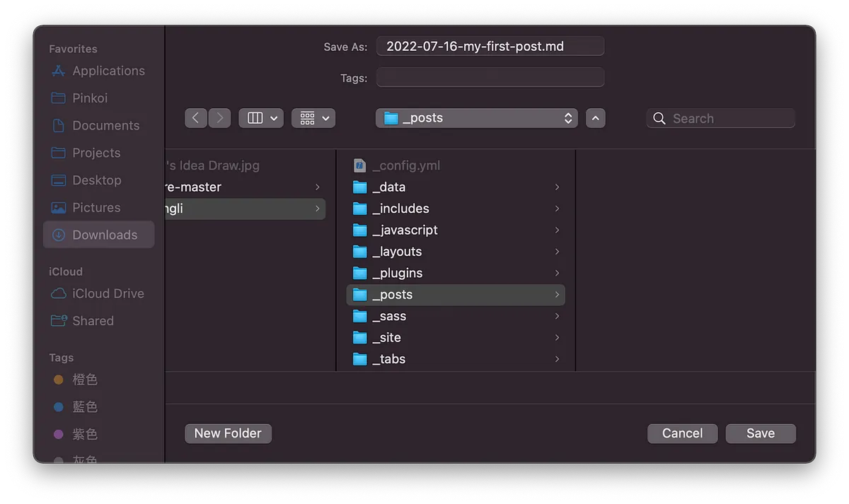Select iCloud Drive in the sidebar

[x=108, y=293]
